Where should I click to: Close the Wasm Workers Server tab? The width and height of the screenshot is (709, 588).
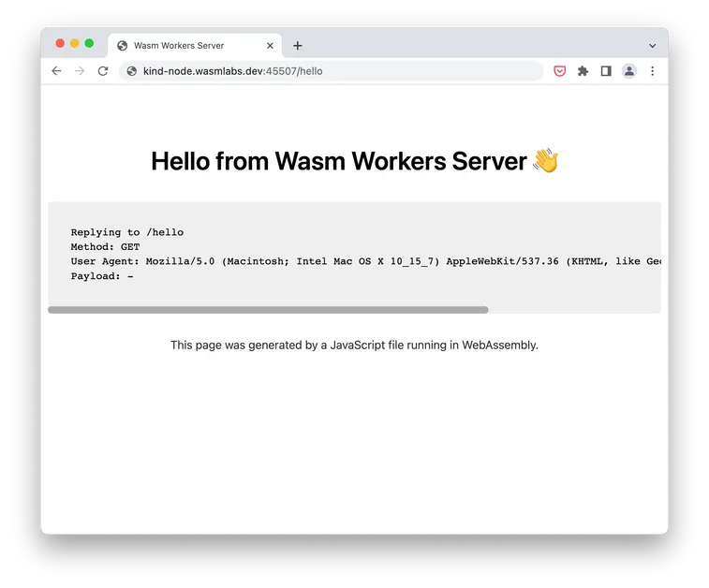271,45
